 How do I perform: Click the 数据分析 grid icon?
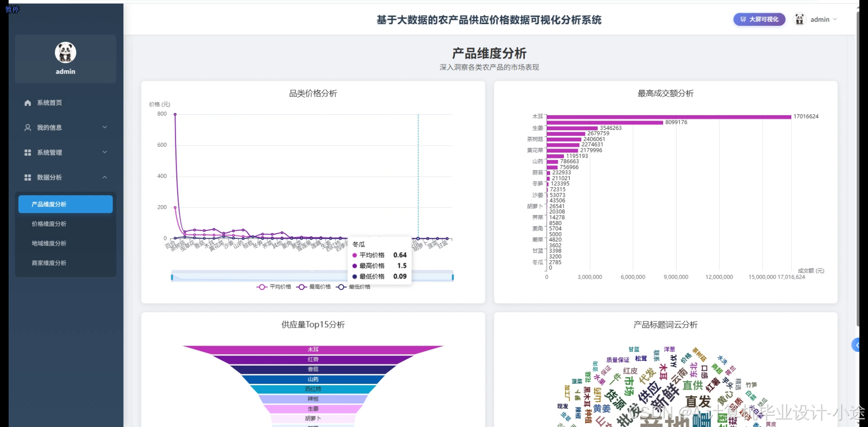[28, 177]
